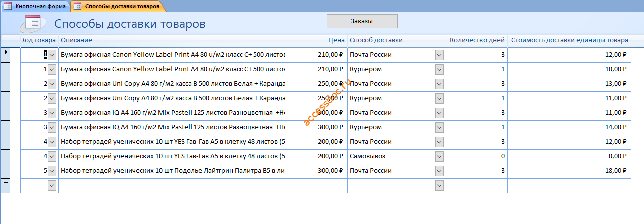Open product code dropdown in IQ Почта России row
Screen dimensions: 644x224
pos(52,113)
